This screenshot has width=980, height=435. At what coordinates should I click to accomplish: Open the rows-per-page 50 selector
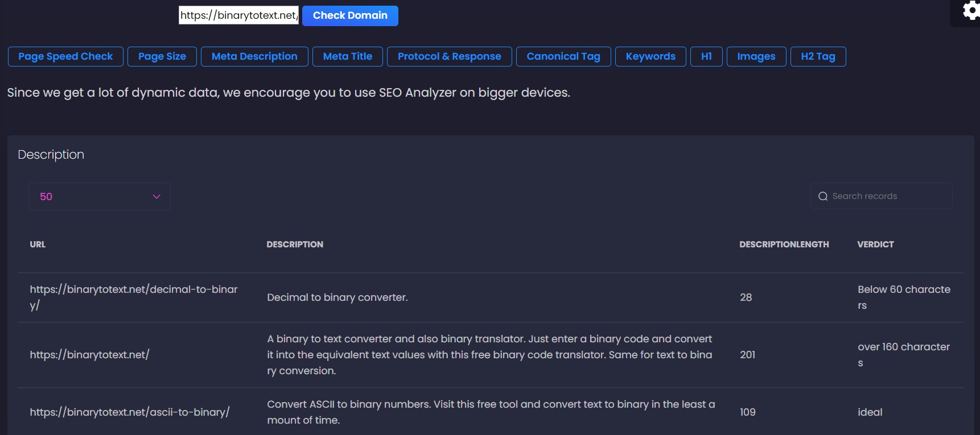point(99,197)
